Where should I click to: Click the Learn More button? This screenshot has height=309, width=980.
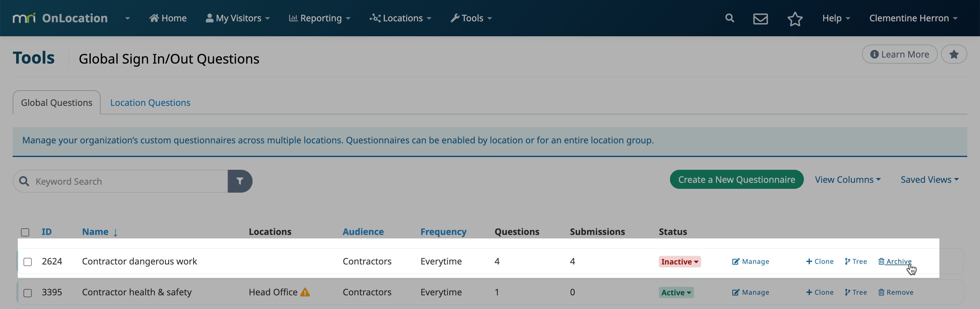pyautogui.click(x=899, y=54)
